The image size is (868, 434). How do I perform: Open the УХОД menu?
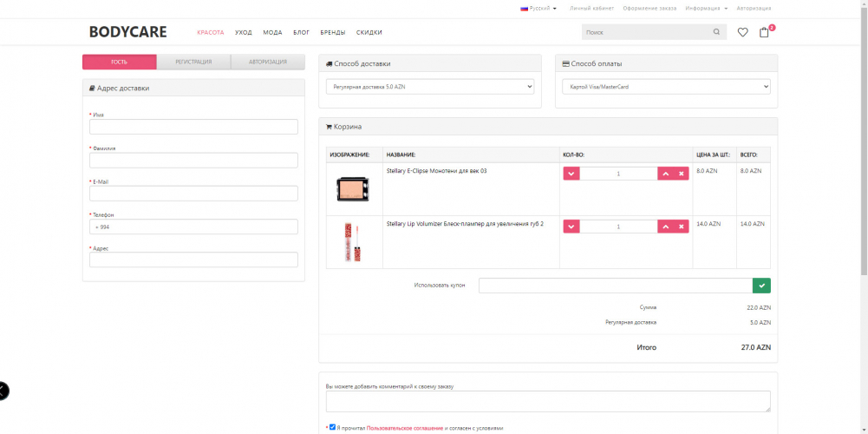pos(244,33)
